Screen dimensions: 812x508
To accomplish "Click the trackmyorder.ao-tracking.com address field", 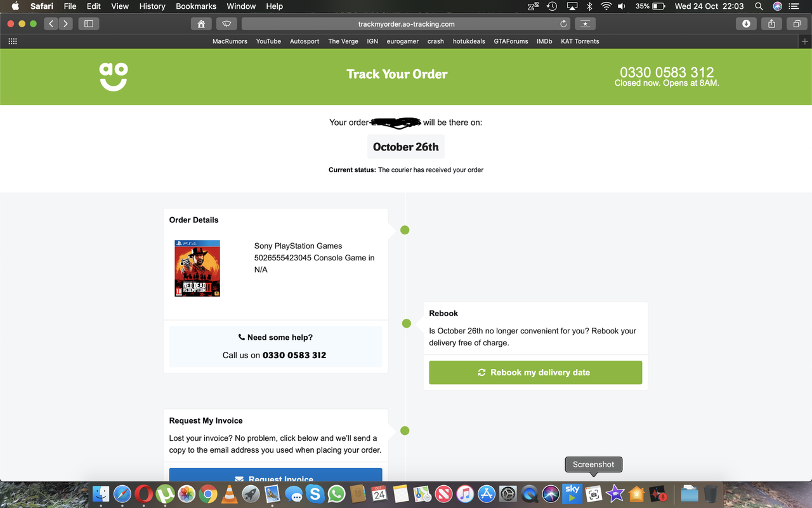I will pyautogui.click(x=406, y=23).
